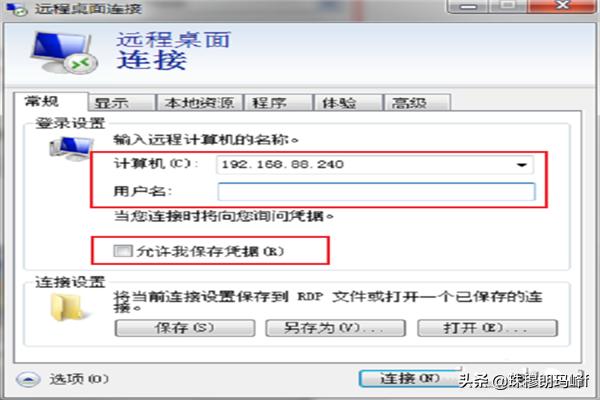Screen dimensions: 600x400
Task: Expand the 计算机 address dropdown arrow
Action: [x=521, y=165]
